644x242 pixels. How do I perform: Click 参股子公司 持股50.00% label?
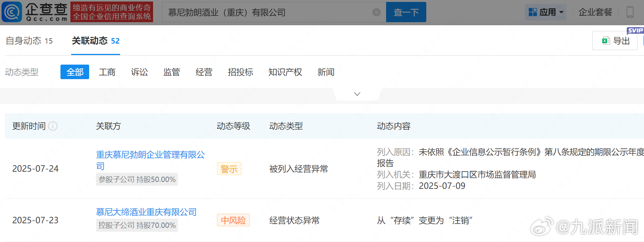(137, 179)
